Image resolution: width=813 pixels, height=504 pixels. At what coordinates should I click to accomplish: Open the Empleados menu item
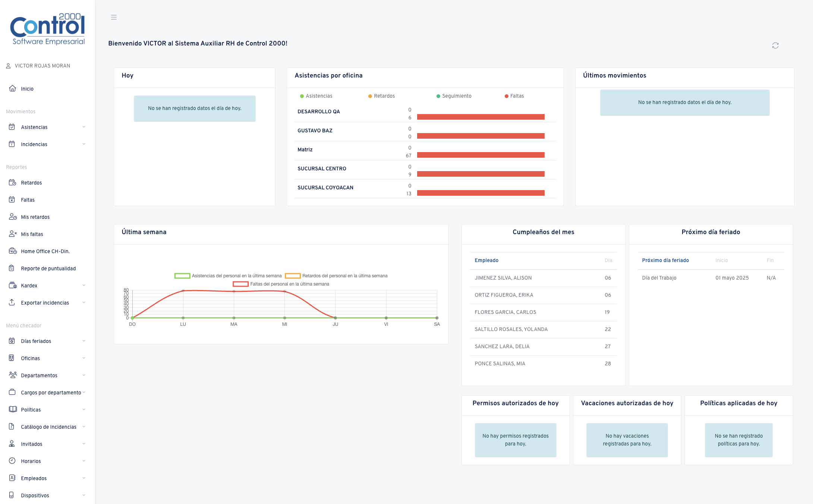[47, 478]
